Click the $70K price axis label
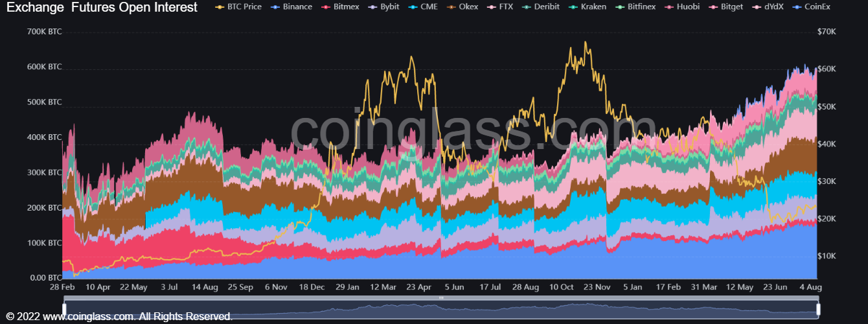Image resolution: width=868 pixels, height=324 pixels. click(x=827, y=32)
